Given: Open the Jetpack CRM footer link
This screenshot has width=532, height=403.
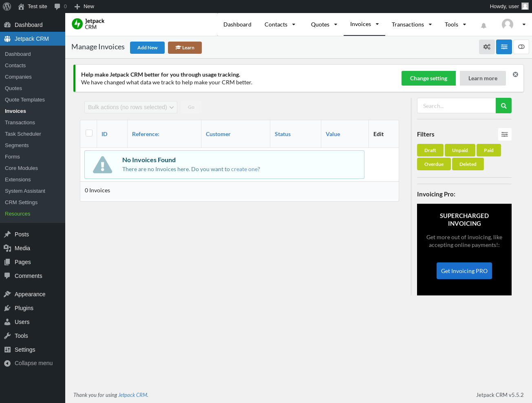Looking at the screenshot, I should pyautogui.click(x=132, y=395).
